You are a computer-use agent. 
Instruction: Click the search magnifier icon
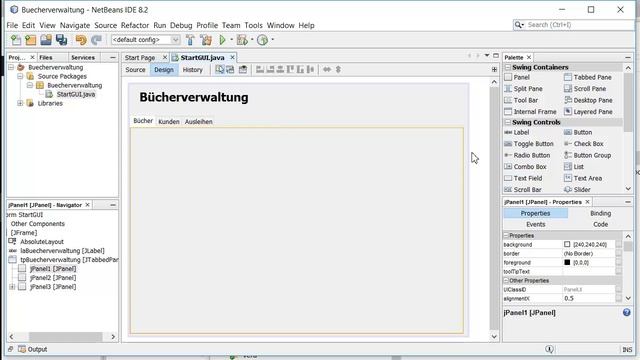tap(518, 25)
